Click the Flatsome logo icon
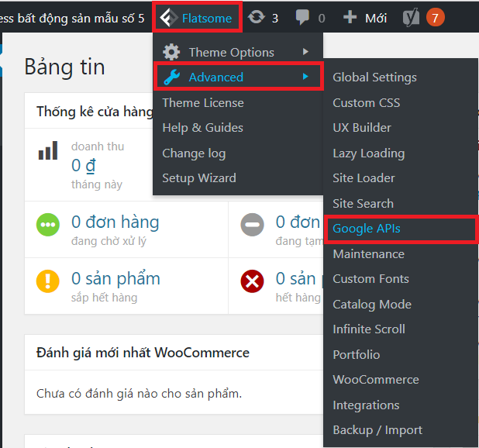Image resolution: width=479 pixels, height=448 pixels. pos(169,18)
